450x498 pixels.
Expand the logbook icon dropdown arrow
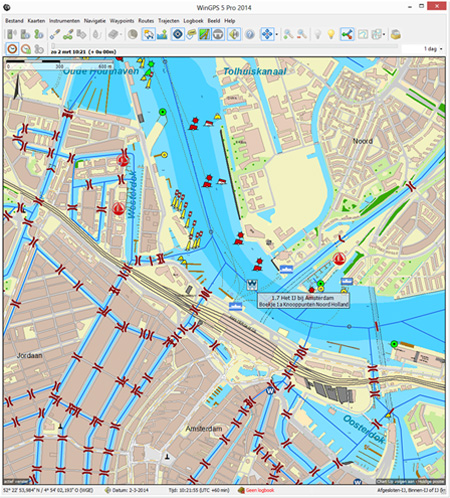[121, 34]
